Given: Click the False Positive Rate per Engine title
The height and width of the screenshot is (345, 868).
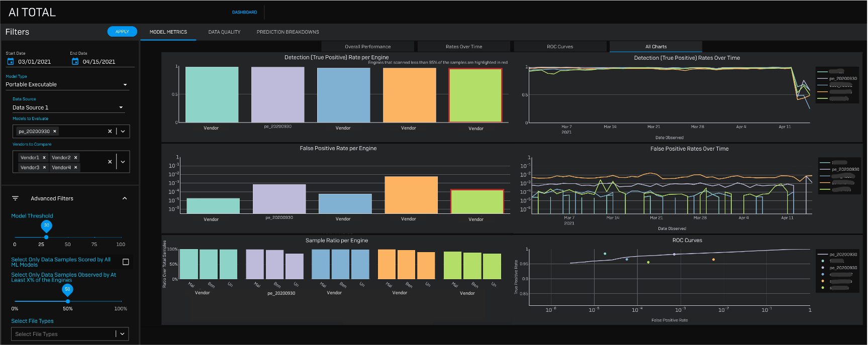Looking at the screenshot, I should 338,148.
